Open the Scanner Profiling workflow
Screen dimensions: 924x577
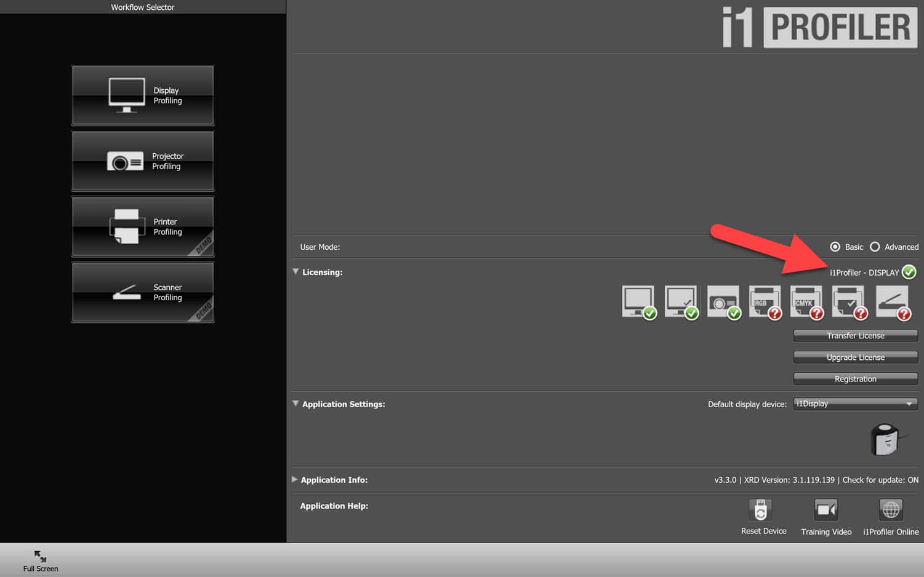(143, 292)
